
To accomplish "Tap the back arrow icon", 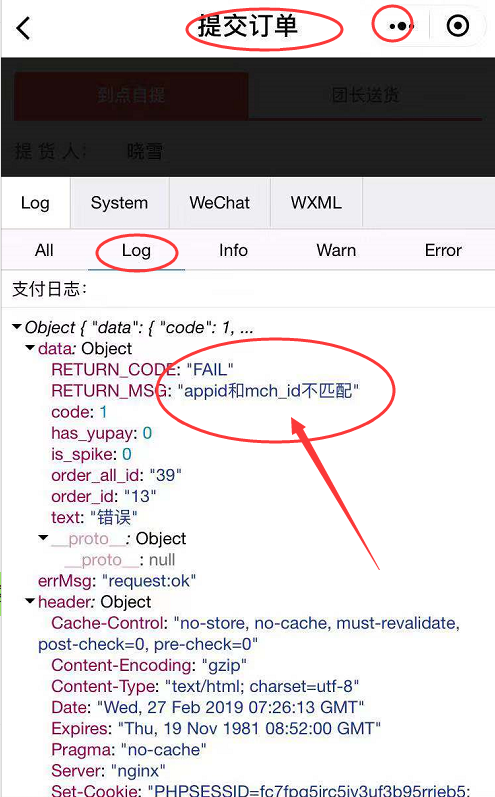I will [23, 28].
